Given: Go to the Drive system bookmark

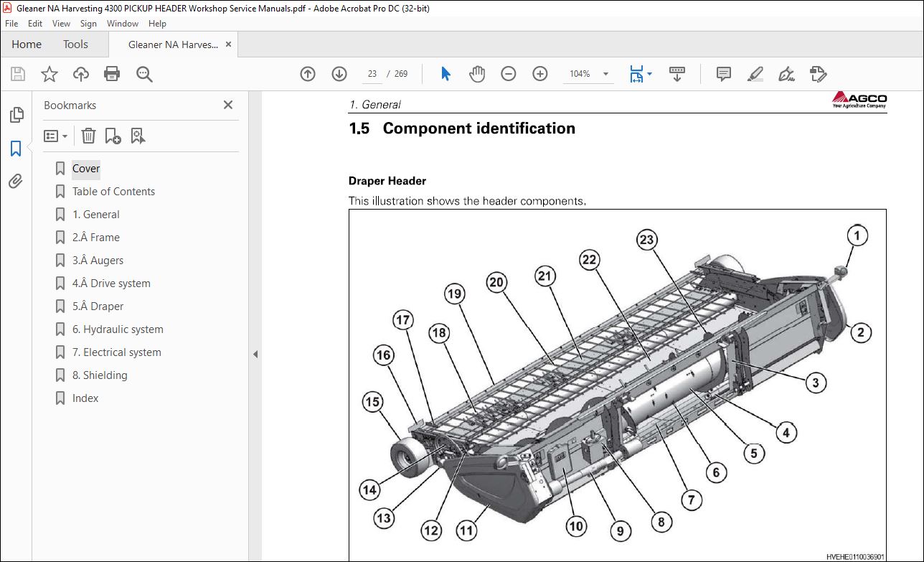Looking at the screenshot, I should 111,284.
